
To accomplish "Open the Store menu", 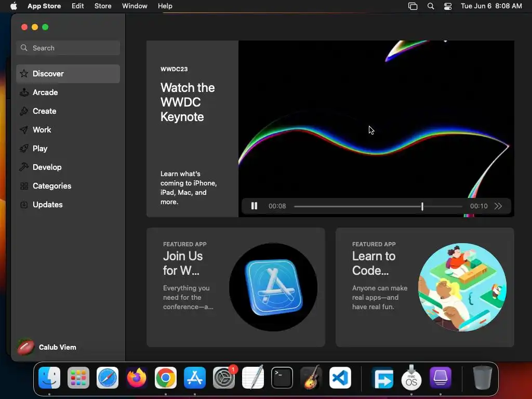I will [103, 6].
